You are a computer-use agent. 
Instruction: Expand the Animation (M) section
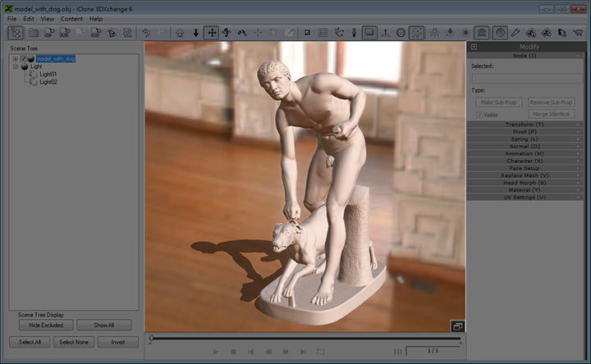(x=525, y=153)
